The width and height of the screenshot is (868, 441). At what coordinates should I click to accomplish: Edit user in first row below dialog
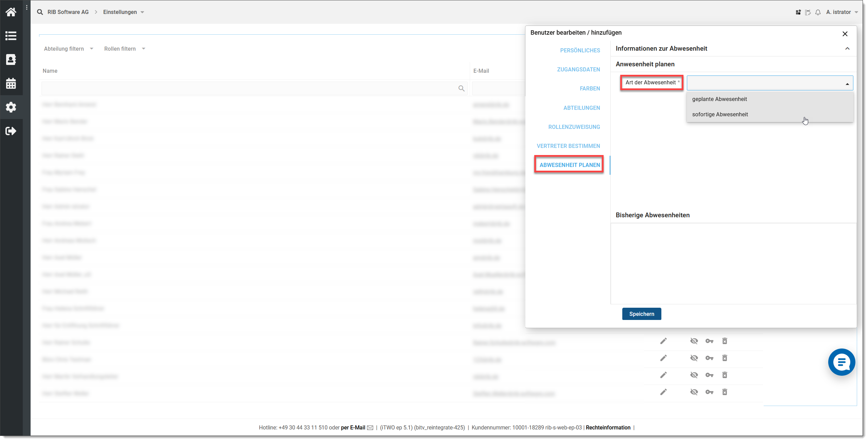coord(663,341)
